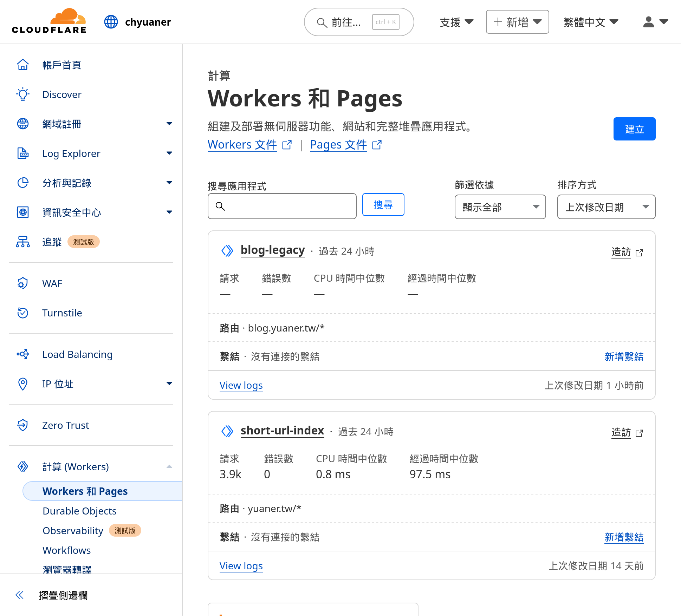Screen dimensions: 681x616
Task: Click the Turnstile check icon
Action: click(23, 313)
